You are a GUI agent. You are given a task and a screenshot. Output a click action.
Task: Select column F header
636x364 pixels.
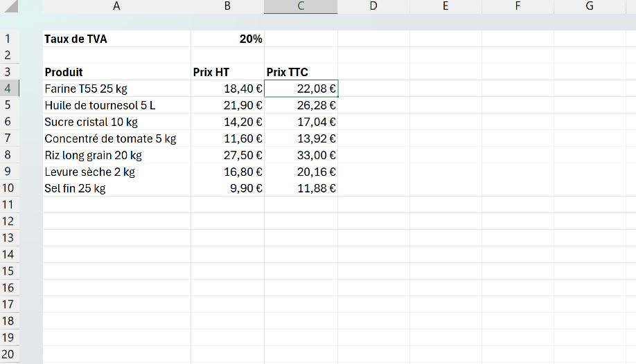tap(518, 6)
